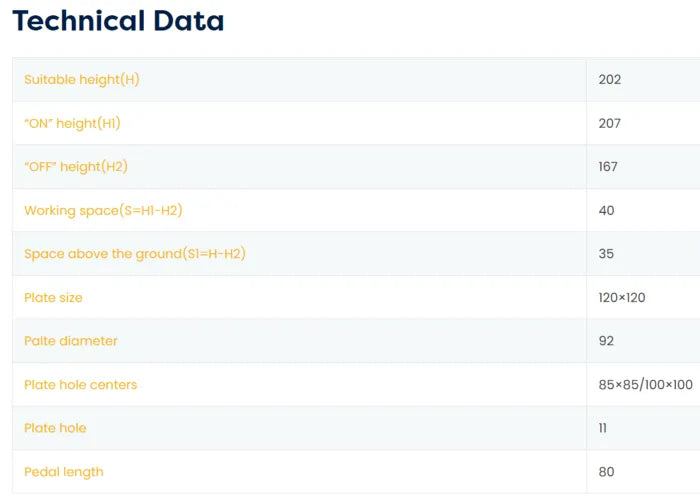The height and width of the screenshot is (503, 700).
Task: Click the plate diameter value 92
Action: tap(606, 341)
